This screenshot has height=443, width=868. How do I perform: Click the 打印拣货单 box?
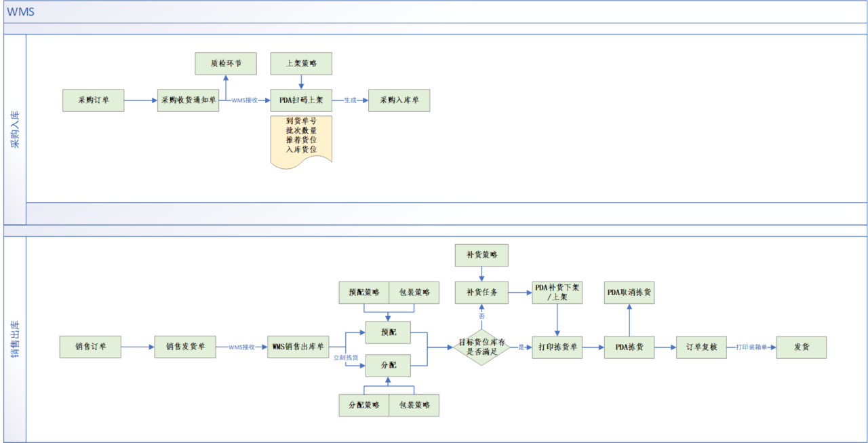pyautogui.click(x=557, y=347)
